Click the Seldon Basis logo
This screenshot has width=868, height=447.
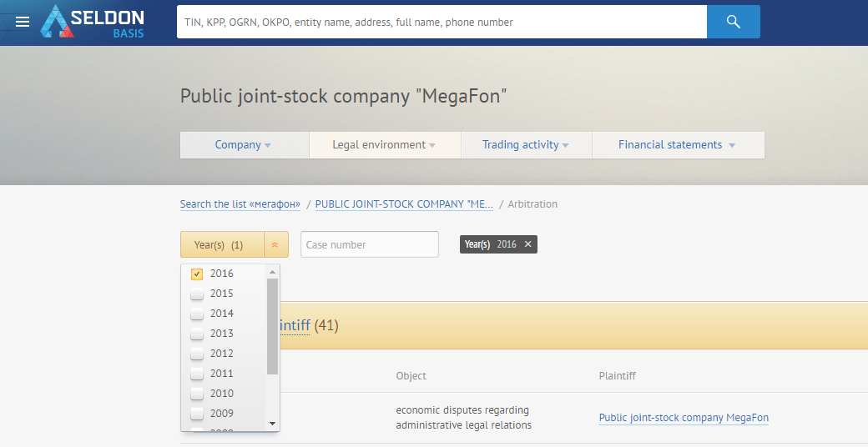pyautogui.click(x=93, y=23)
